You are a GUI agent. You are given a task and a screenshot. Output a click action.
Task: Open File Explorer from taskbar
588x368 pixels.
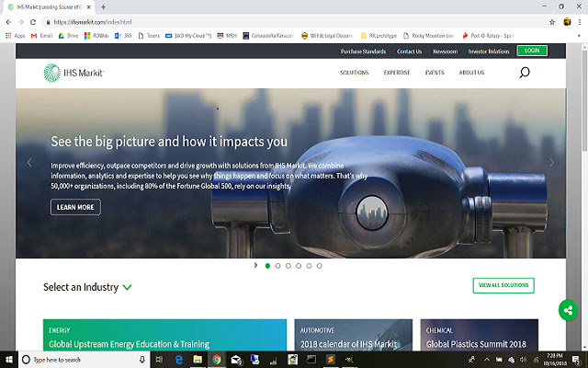pos(198,360)
